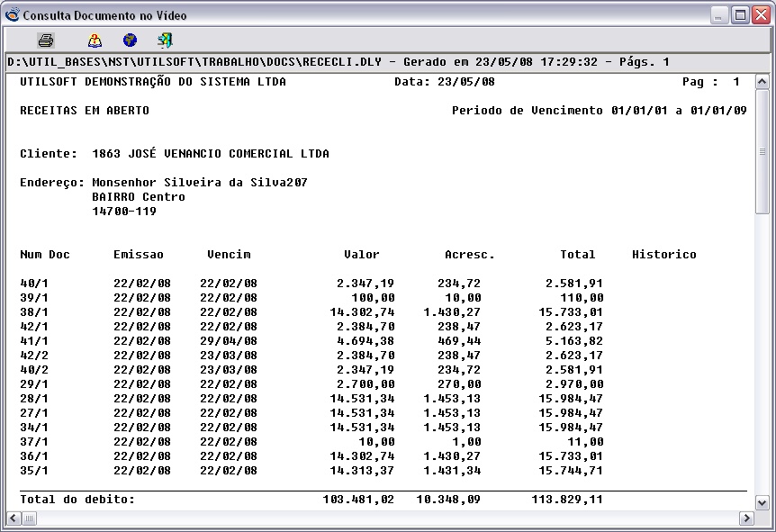Click 'UTILSOFT DEMONSTRAÇÃO DO SISTEMA LTDA' company name
This screenshot has width=776, height=532.
click(153, 82)
